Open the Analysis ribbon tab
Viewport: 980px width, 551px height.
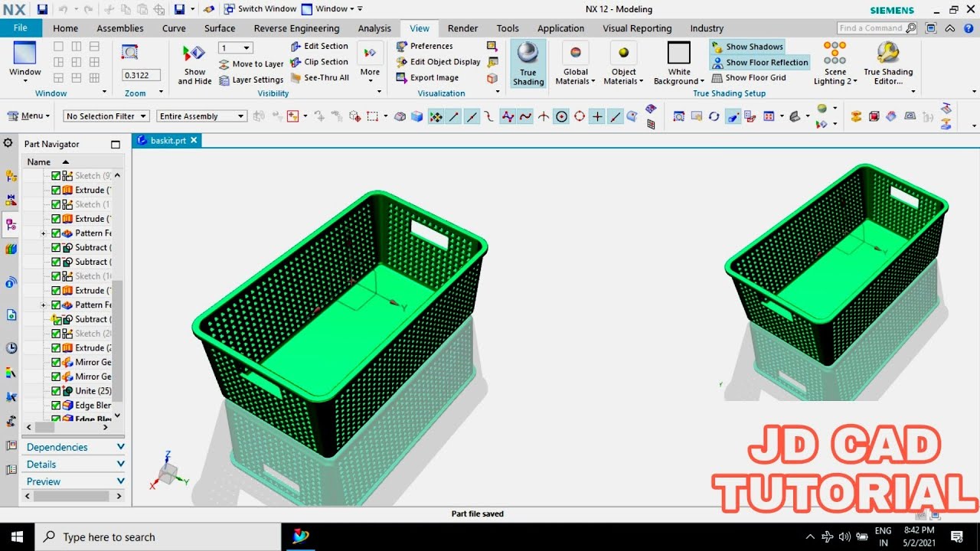coord(374,28)
